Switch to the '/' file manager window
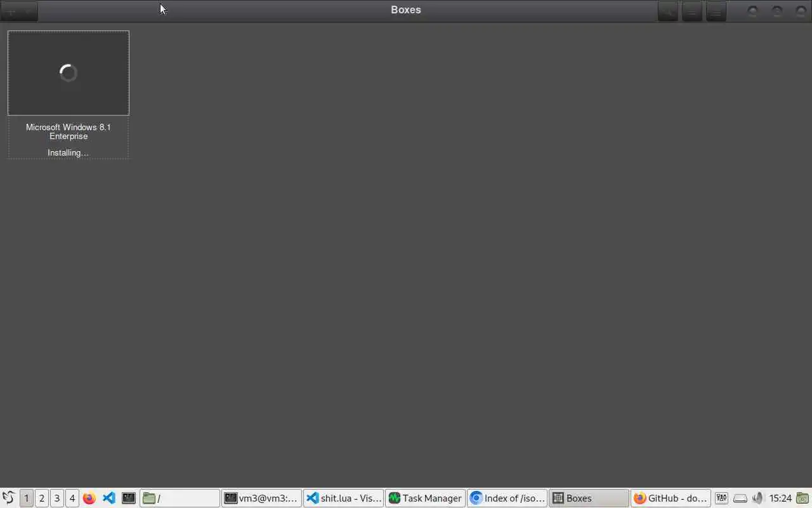The width and height of the screenshot is (812, 508). [x=180, y=498]
